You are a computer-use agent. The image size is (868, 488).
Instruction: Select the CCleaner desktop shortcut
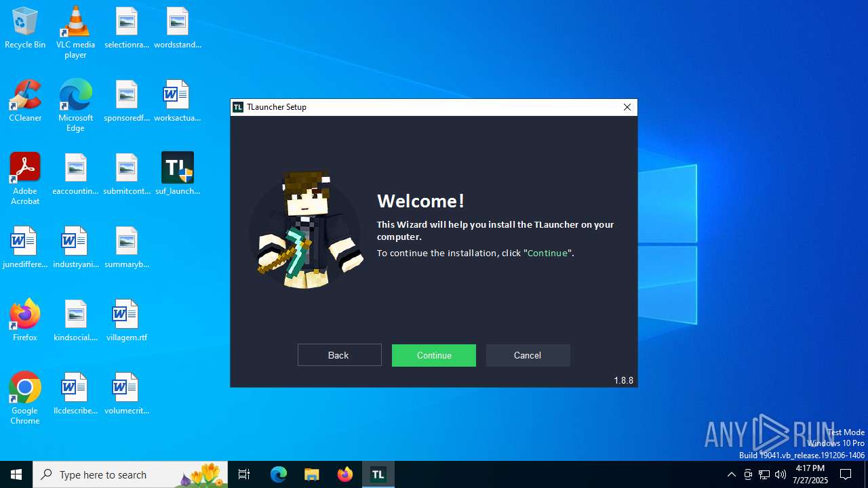(x=25, y=101)
